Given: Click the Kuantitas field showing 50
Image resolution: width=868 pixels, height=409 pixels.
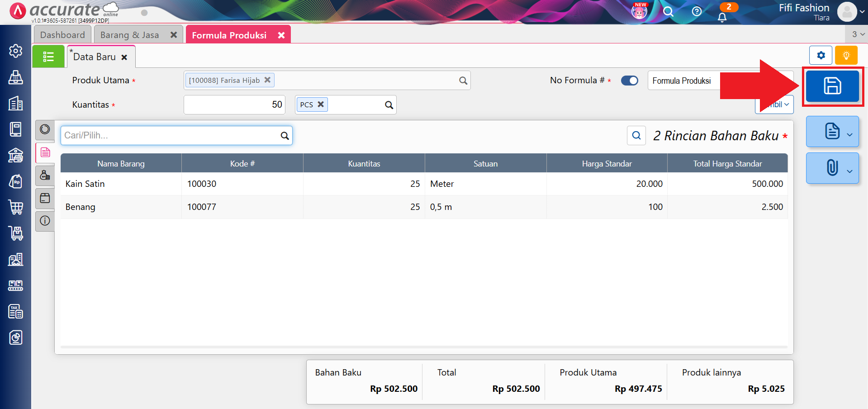Looking at the screenshot, I should (x=234, y=105).
